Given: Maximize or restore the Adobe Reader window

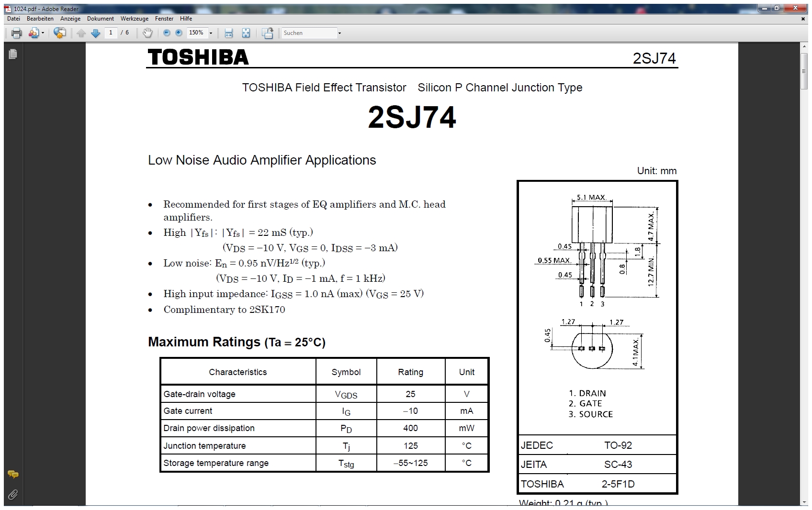Looking at the screenshot, I should click(x=777, y=8).
